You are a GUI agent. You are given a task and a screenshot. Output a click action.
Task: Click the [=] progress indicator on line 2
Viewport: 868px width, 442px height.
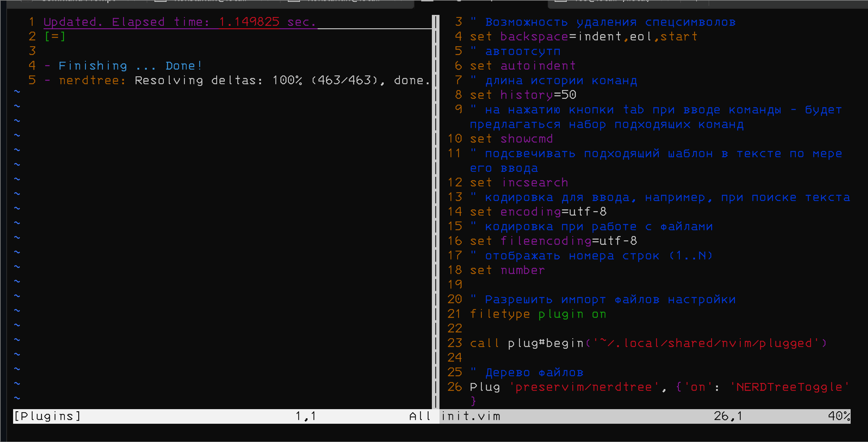click(x=55, y=37)
